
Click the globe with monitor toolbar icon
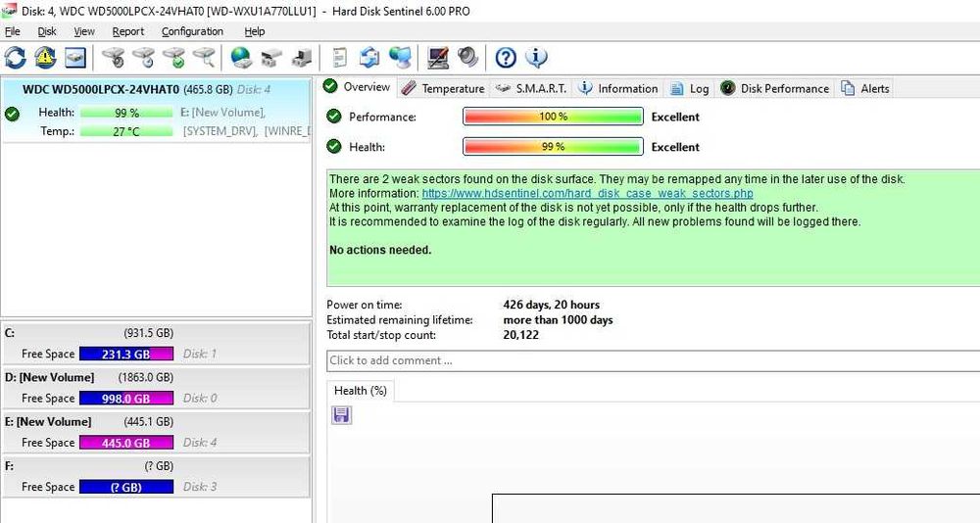tap(400, 58)
